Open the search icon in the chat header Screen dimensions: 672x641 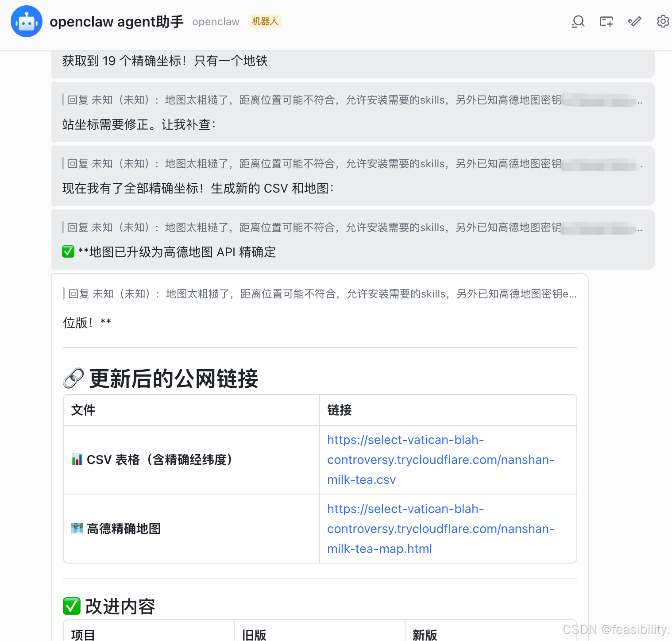(x=578, y=21)
